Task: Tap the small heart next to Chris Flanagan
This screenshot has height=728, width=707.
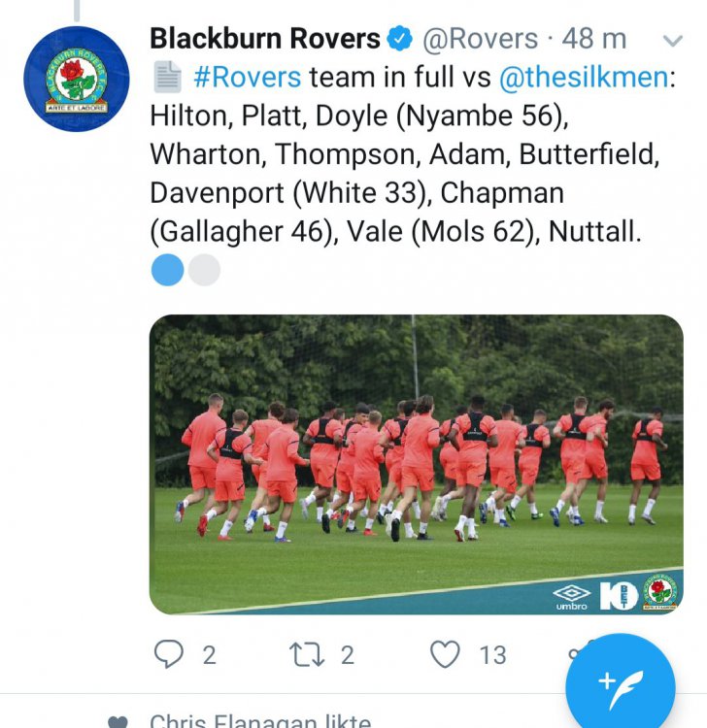Action: 118,722
